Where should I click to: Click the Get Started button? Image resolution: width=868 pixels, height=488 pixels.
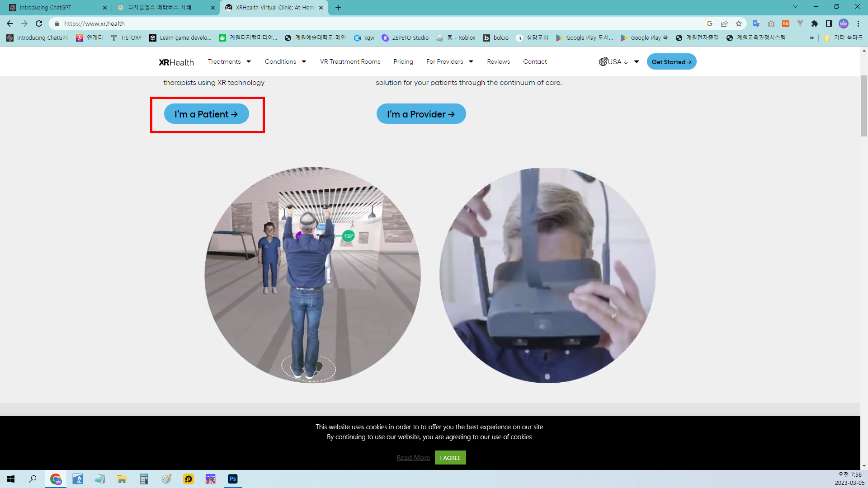tap(671, 62)
